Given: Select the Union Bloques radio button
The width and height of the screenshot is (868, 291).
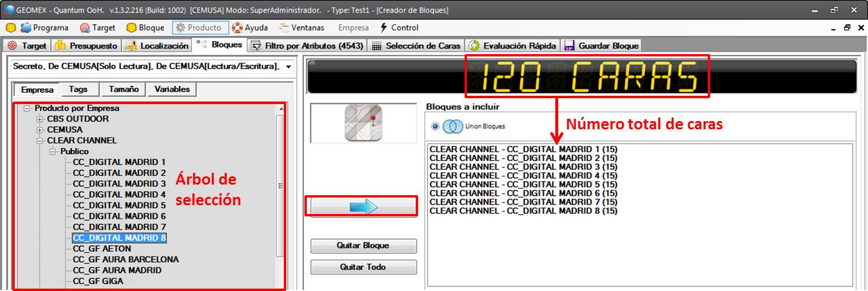Looking at the screenshot, I should (x=435, y=126).
